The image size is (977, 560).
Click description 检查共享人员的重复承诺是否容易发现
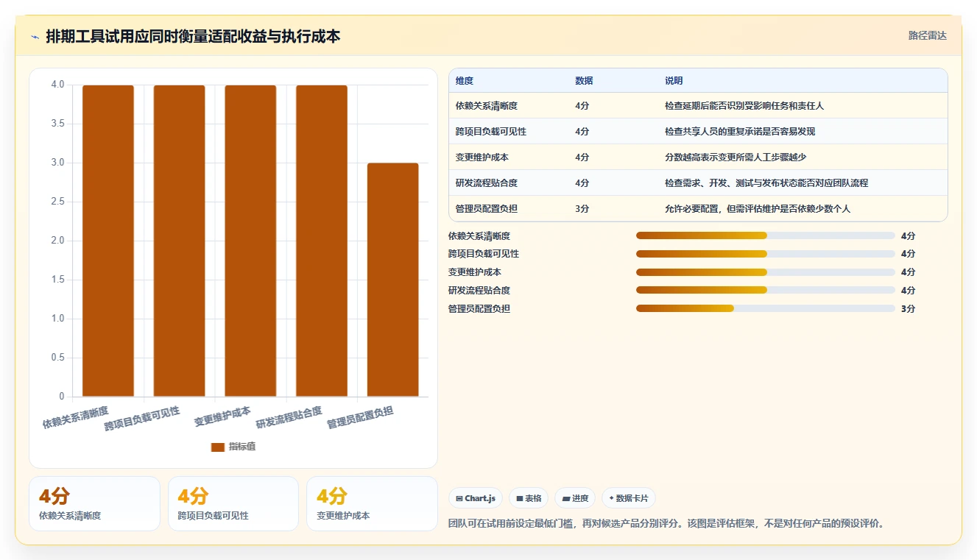coord(740,132)
